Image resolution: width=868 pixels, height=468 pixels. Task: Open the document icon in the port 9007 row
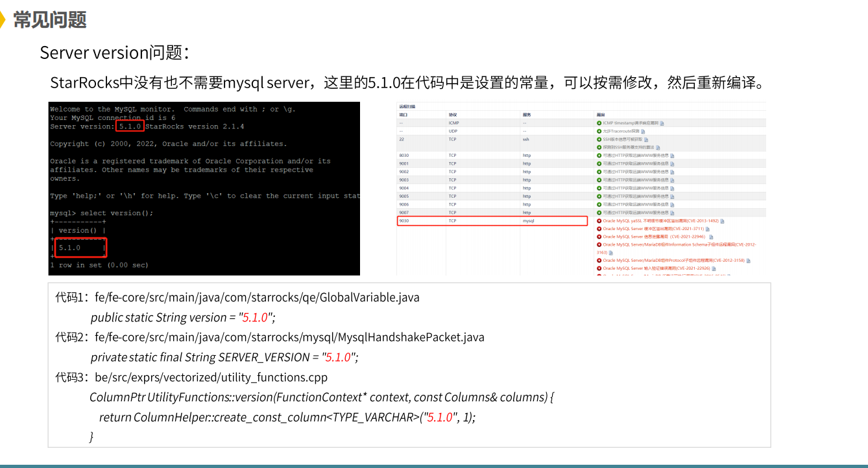673,213
